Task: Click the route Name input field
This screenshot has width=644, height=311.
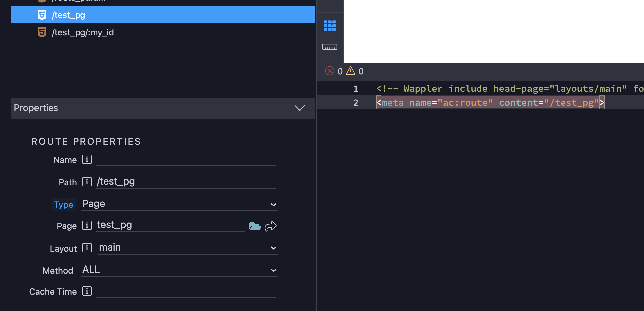Action: click(186, 160)
